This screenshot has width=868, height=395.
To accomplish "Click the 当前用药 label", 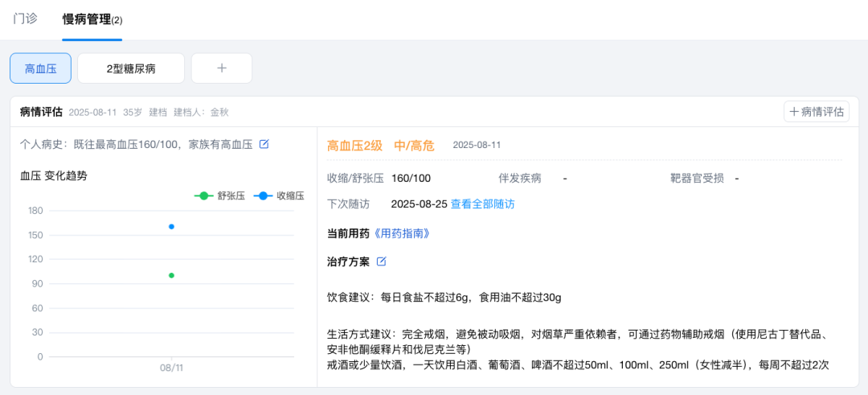I will point(348,234).
